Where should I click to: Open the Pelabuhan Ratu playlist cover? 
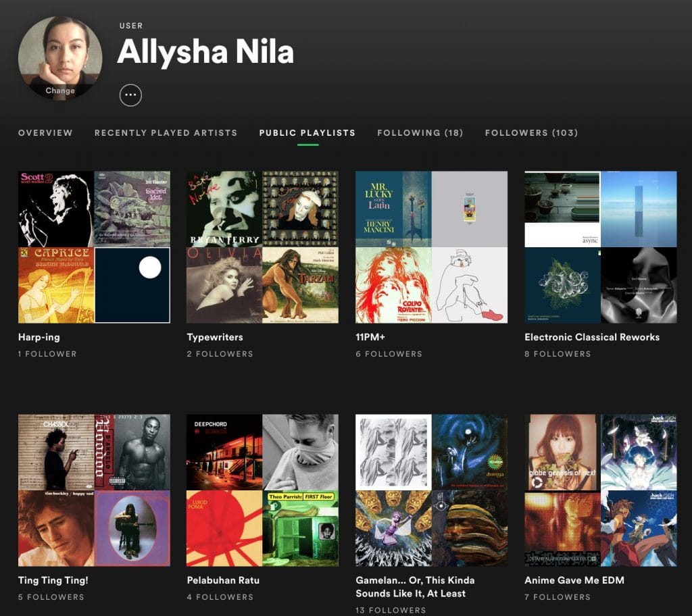coord(263,490)
